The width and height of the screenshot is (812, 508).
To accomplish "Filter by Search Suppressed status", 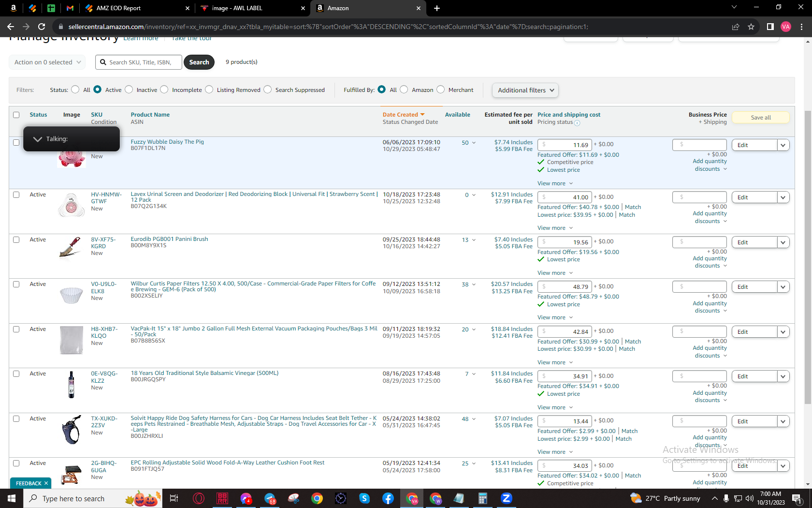I will (x=267, y=90).
